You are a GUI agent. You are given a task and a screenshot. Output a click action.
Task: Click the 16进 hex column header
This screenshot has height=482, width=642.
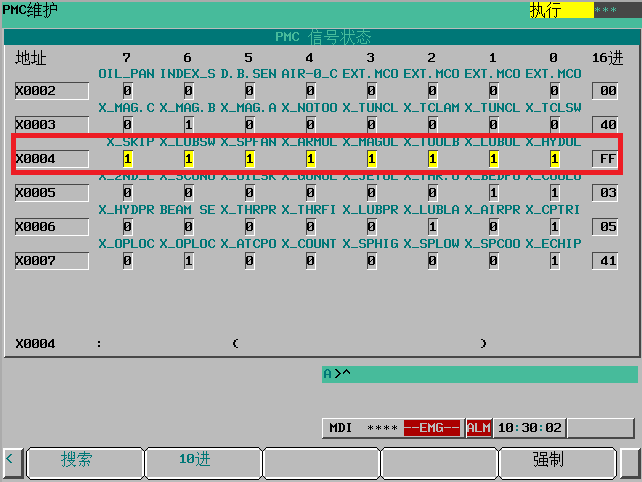606,58
